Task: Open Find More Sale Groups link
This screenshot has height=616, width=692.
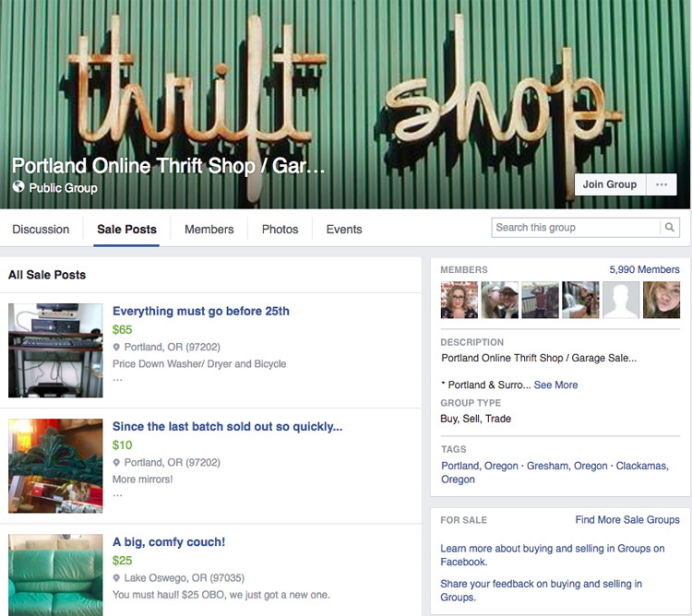Action: coord(627,520)
